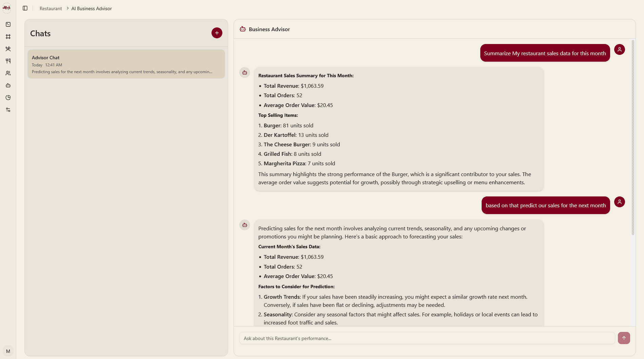Click the bot avatar beside Sales Summary

pyautogui.click(x=245, y=72)
